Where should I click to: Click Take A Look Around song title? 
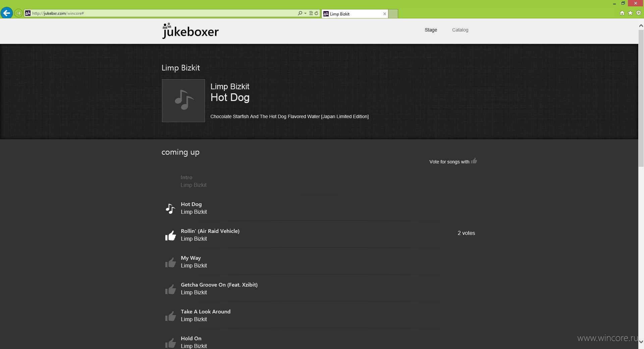206,312
